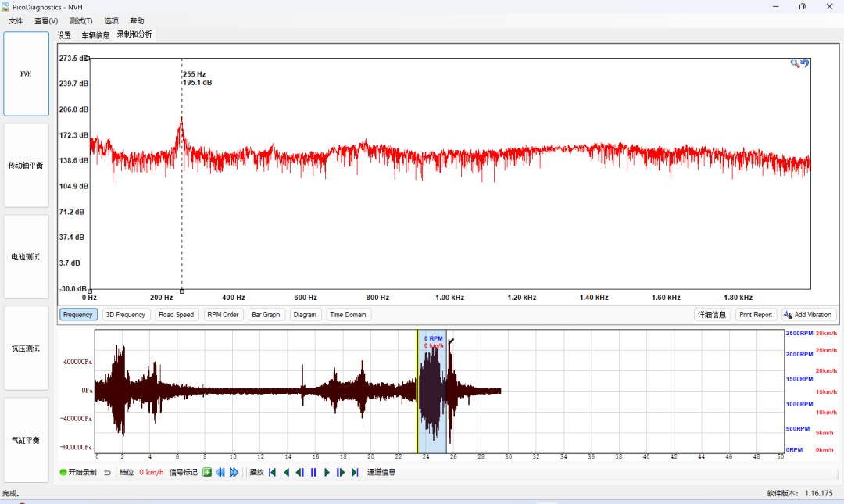Click the 2500RPM scale label
Image resolution: width=844 pixels, height=504 pixels.
pos(799,334)
